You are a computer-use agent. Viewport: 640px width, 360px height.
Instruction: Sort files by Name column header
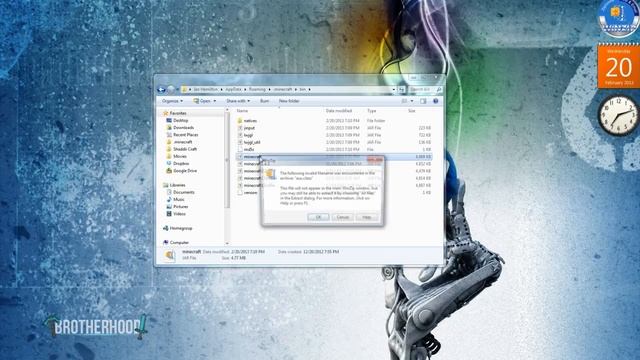242,111
